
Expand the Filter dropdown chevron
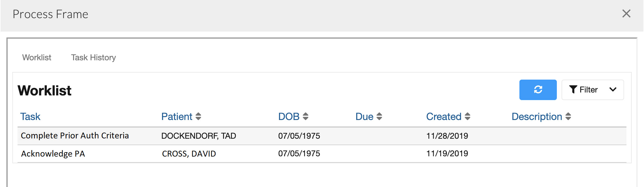pyautogui.click(x=613, y=90)
